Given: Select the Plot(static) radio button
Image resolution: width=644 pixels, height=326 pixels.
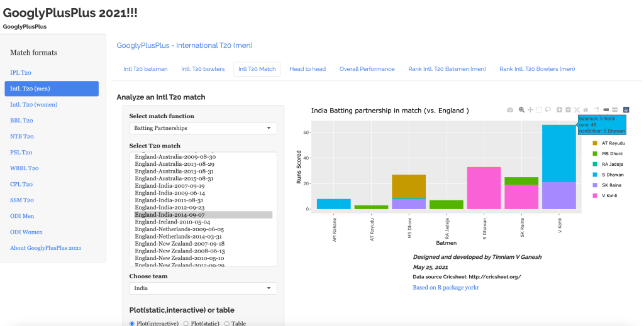Looking at the screenshot, I should (186, 323).
